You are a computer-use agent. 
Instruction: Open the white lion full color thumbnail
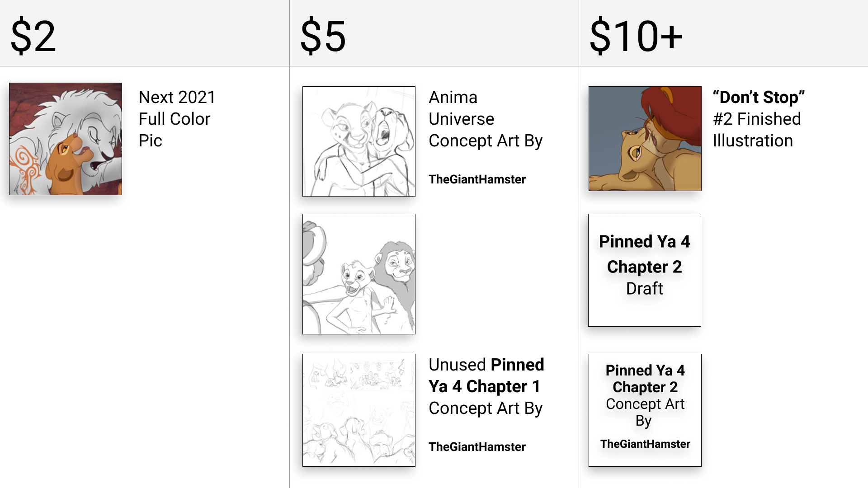coord(66,139)
